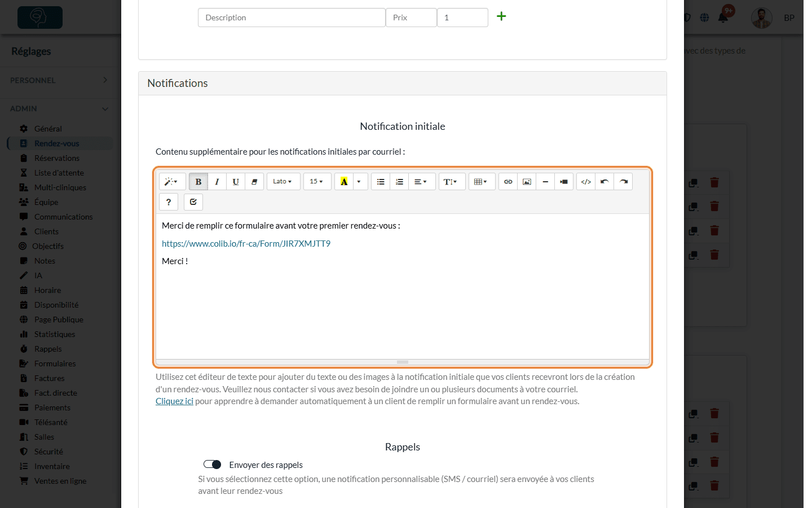Focus the Description input field
Screen dimensions: 812x508
(292, 17)
